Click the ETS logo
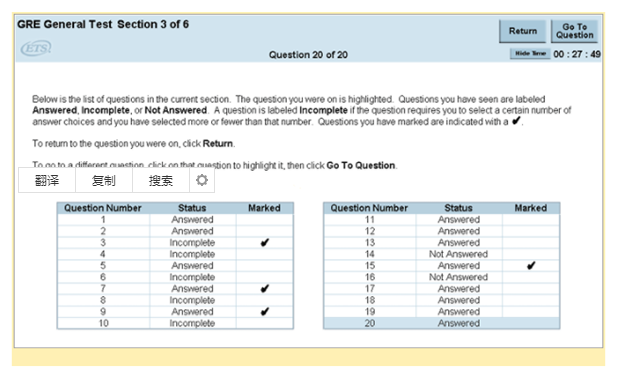 tap(36, 48)
